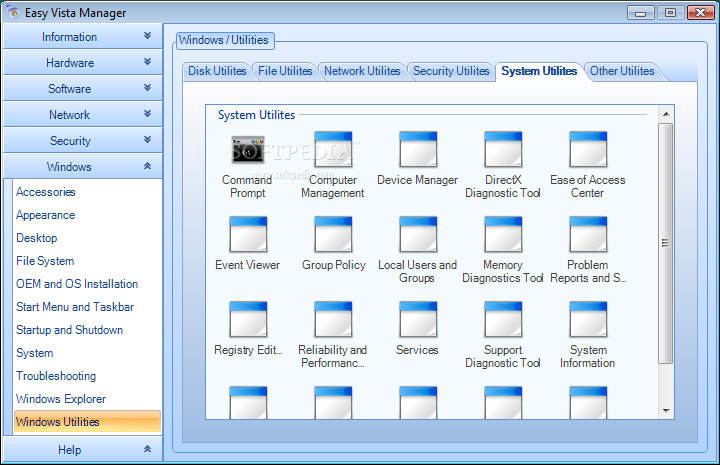Launch the Memory Diagnostics Tool icon
720x465 pixels.
coord(503,235)
